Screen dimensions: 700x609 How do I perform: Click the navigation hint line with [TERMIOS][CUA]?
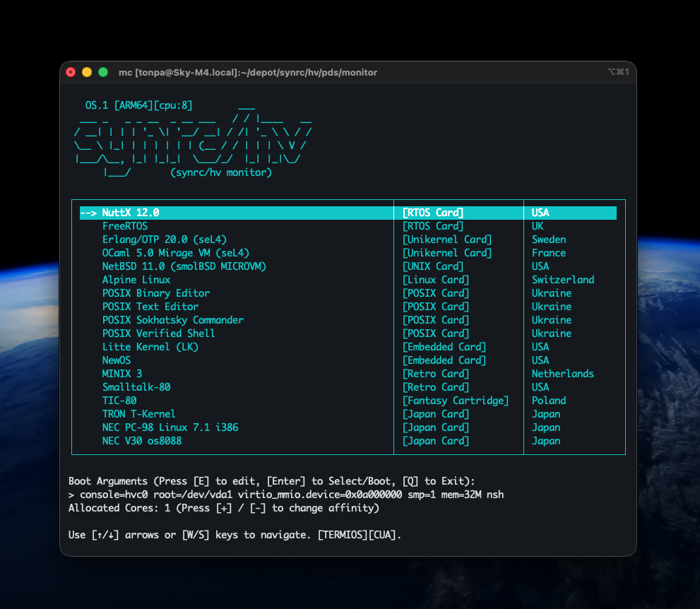pyautogui.click(x=235, y=535)
